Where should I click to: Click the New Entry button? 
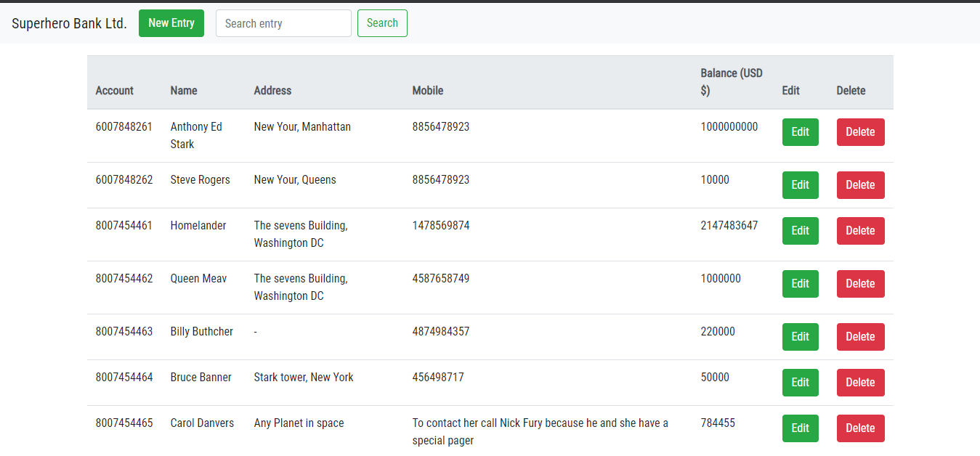[x=171, y=23]
